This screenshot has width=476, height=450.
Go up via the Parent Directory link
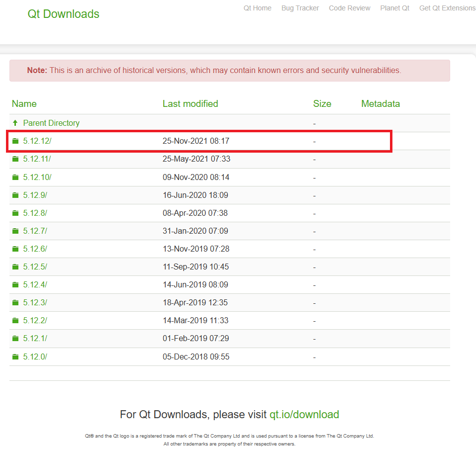click(x=51, y=123)
